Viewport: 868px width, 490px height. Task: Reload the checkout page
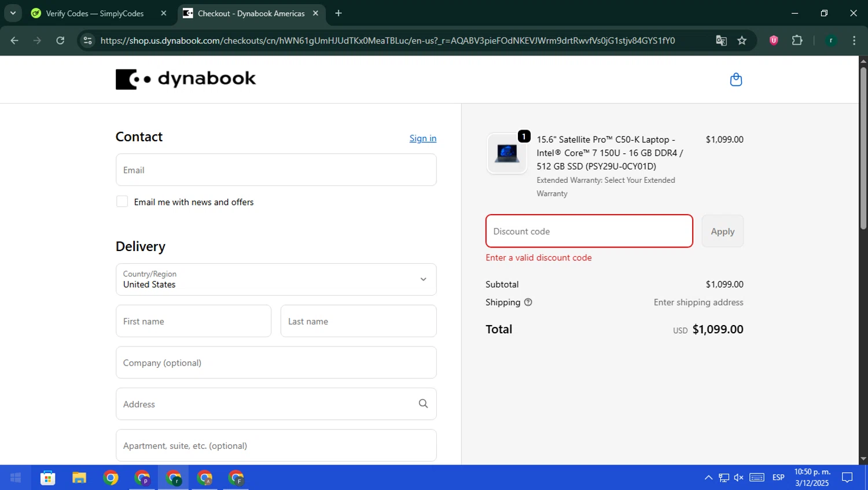60,40
